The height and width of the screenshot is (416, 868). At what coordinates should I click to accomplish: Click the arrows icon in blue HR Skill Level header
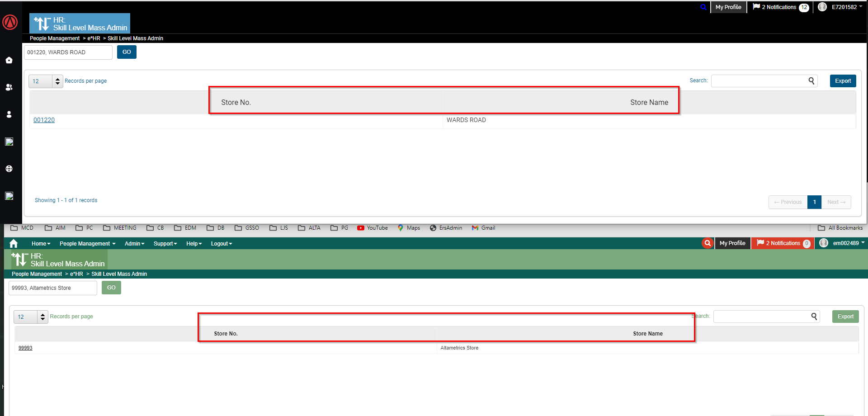[x=42, y=24]
